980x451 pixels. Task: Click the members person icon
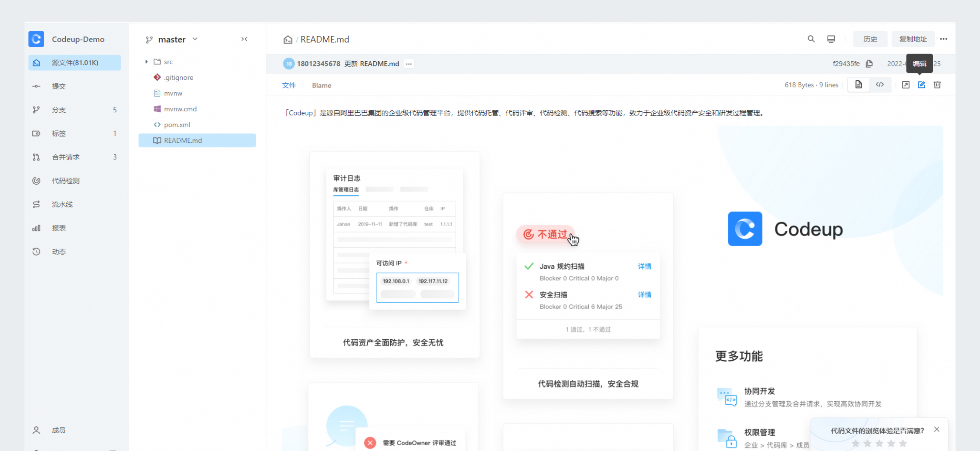coord(36,430)
